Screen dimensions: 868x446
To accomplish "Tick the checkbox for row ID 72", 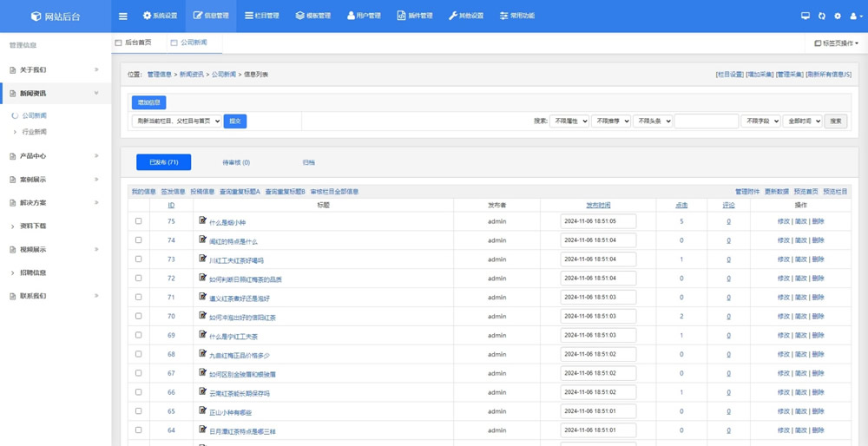I will click(138, 279).
